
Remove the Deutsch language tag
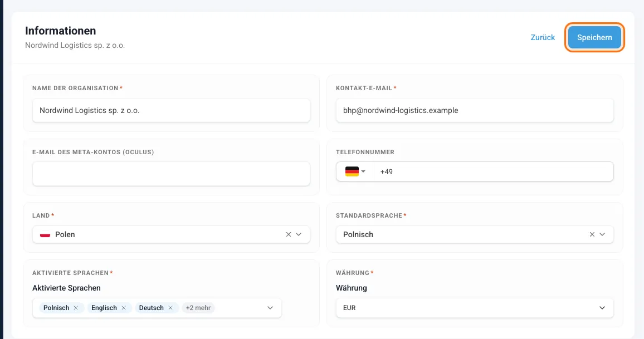(x=170, y=308)
